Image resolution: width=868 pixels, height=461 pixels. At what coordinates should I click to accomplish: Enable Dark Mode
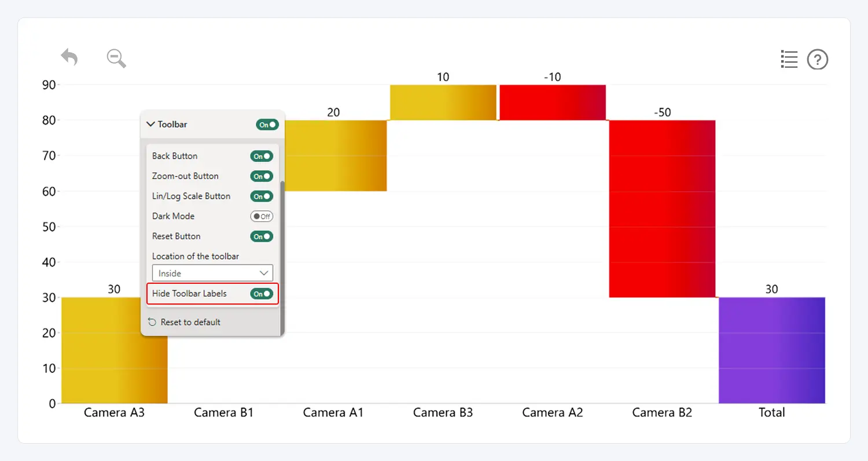pos(262,216)
